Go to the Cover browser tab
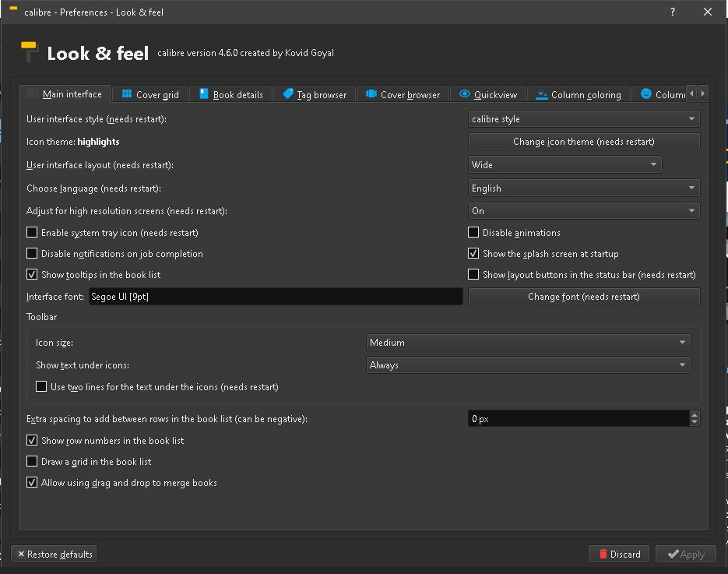The height and width of the screenshot is (574, 728). tap(403, 95)
